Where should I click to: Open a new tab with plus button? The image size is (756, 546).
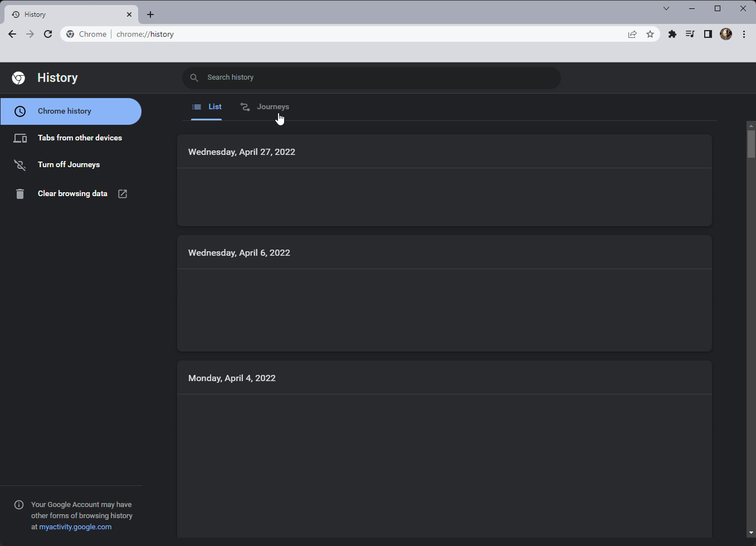click(x=150, y=14)
